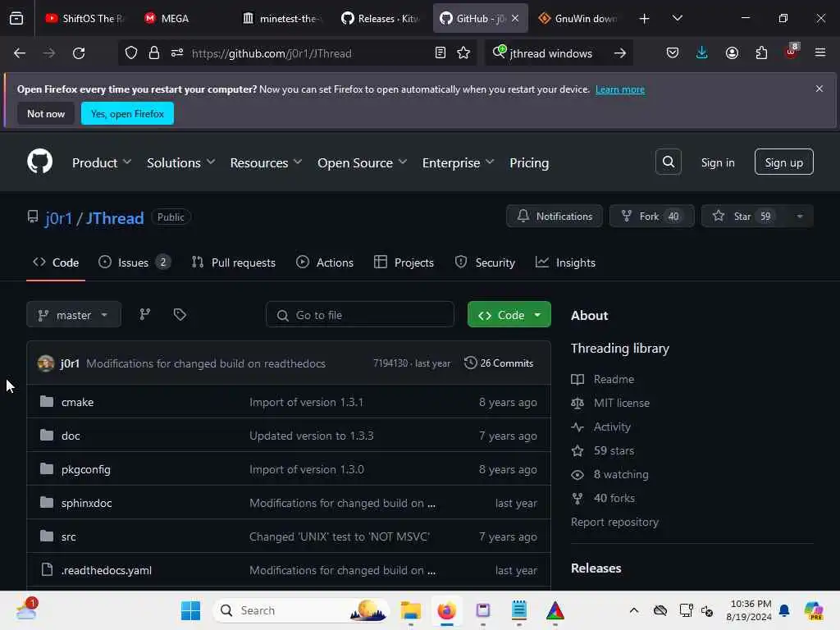Show hidden tray icons chevron
The image size is (840, 630).
[634, 610]
